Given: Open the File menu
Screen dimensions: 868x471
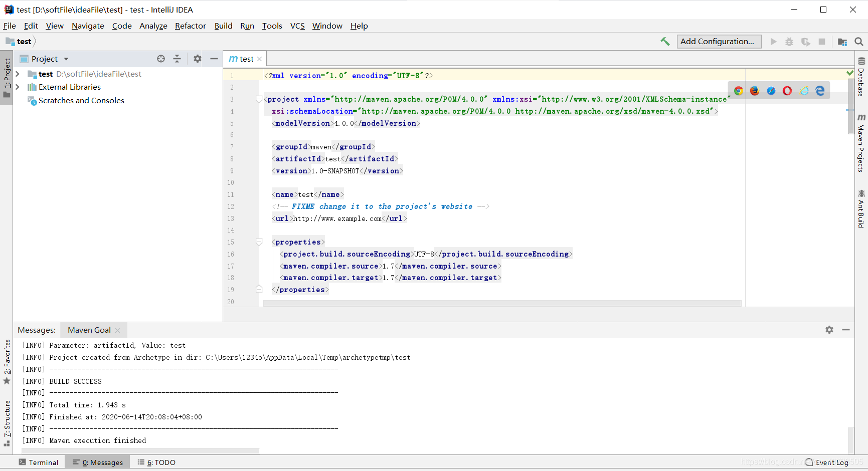Looking at the screenshot, I should click(10, 26).
